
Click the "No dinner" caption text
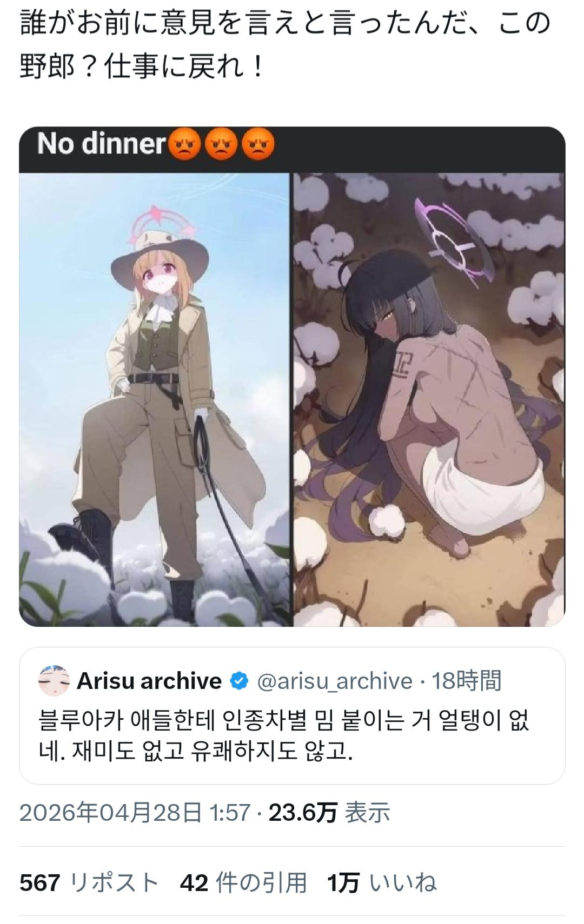(101, 144)
